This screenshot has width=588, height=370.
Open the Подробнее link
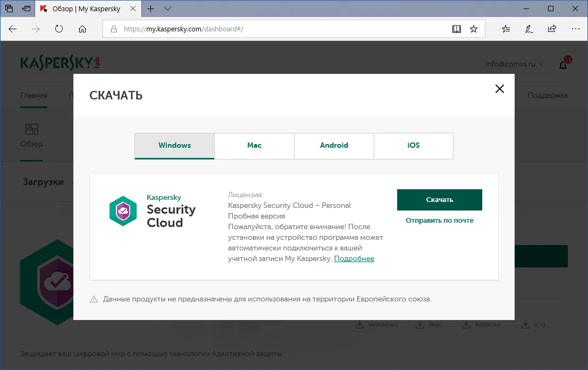(354, 258)
